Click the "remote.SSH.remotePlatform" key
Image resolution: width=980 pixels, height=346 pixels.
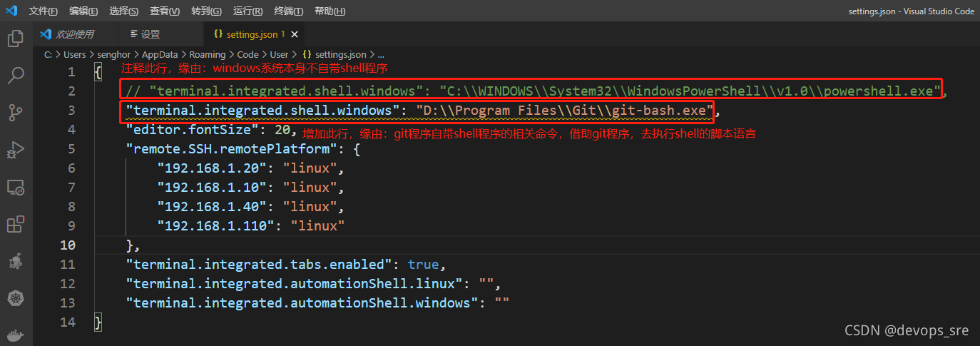(230, 149)
